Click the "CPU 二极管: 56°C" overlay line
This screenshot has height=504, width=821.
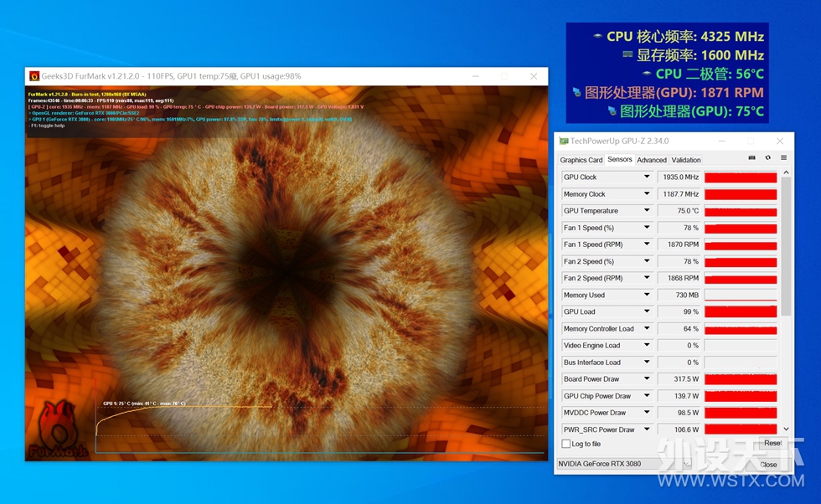click(x=703, y=74)
